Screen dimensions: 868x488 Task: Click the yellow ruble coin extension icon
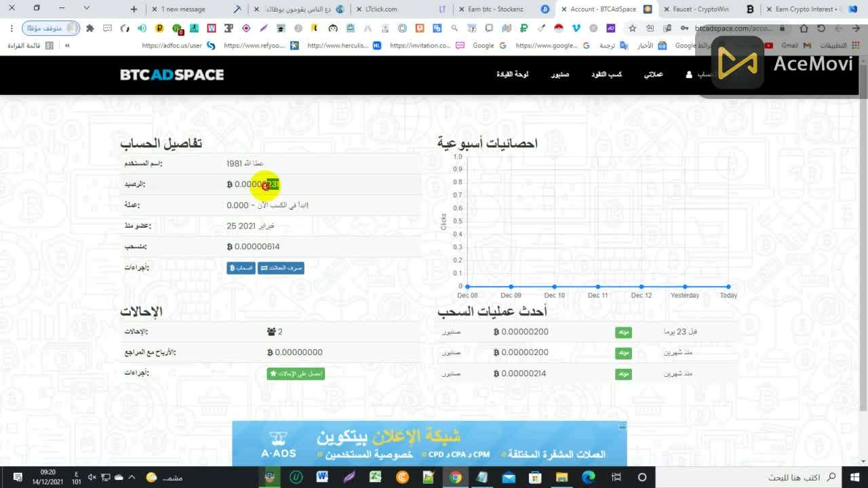click(159, 28)
